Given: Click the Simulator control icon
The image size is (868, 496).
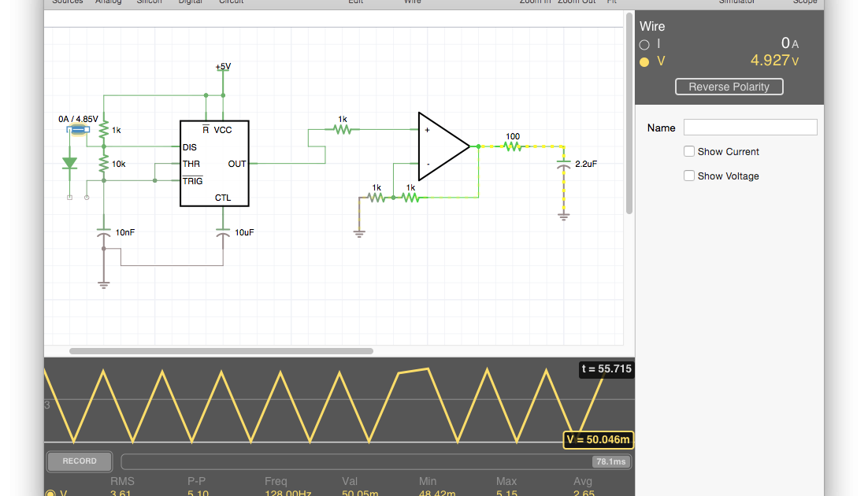Looking at the screenshot, I should 736,2.
